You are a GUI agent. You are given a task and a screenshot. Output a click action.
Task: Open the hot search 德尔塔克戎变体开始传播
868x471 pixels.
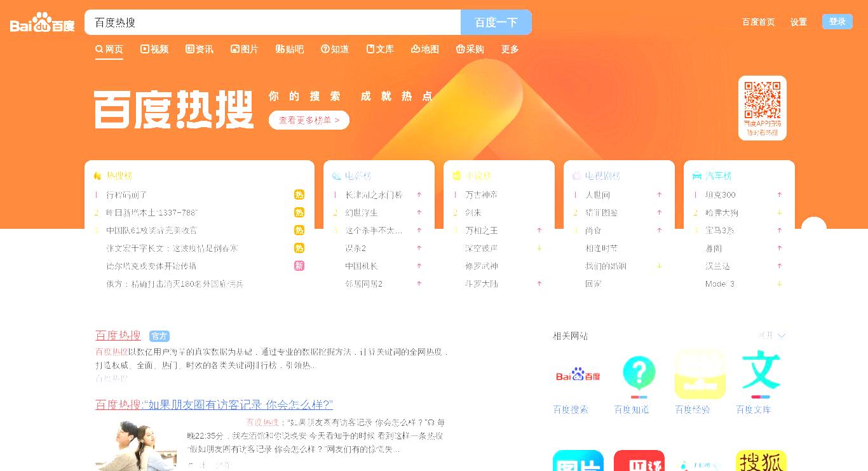pyautogui.click(x=151, y=266)
